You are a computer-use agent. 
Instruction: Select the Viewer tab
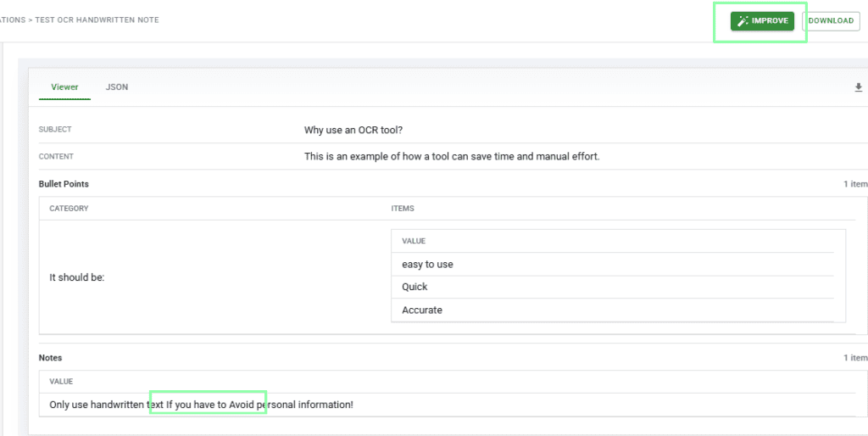tap(64, 87)
